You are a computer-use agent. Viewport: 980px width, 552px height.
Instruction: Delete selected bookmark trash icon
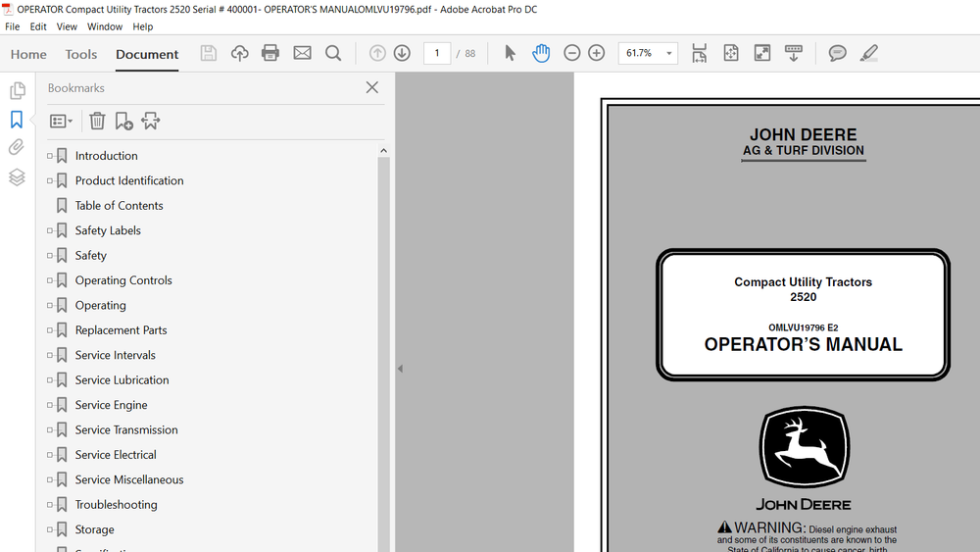click(x=97, y=121)
